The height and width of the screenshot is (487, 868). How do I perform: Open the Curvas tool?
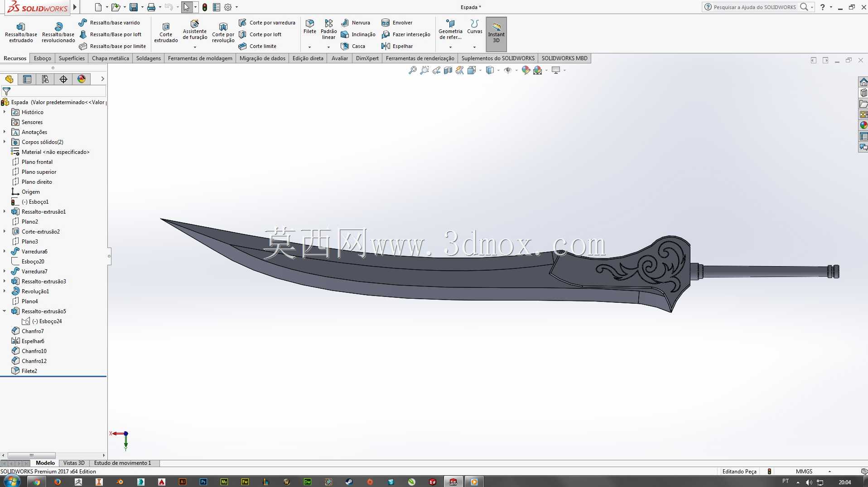475,27
